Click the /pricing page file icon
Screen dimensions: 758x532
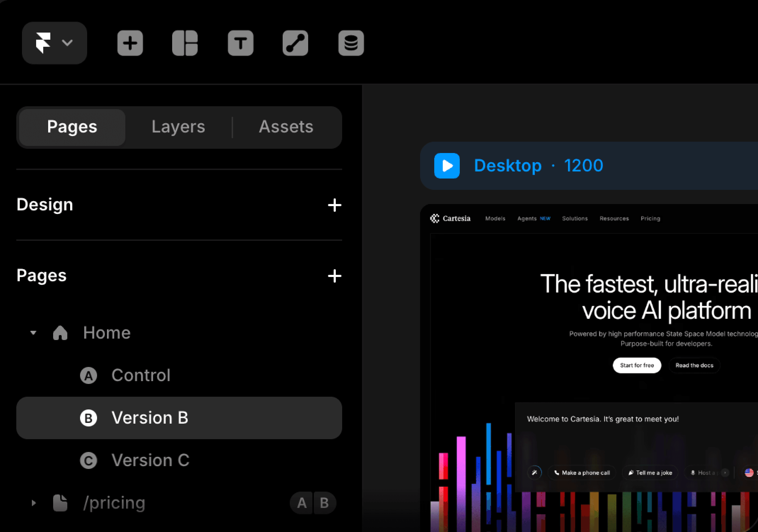click(x=60, y=503)
